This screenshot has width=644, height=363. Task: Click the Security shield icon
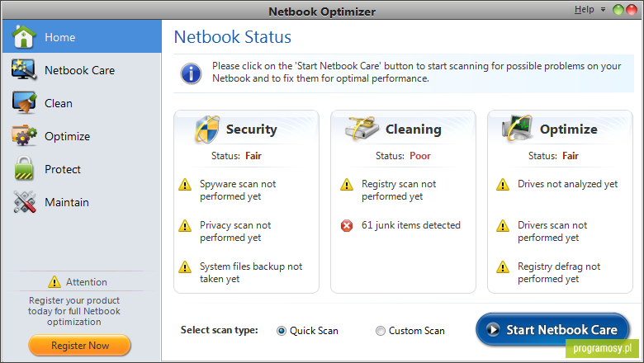[207, 130]
